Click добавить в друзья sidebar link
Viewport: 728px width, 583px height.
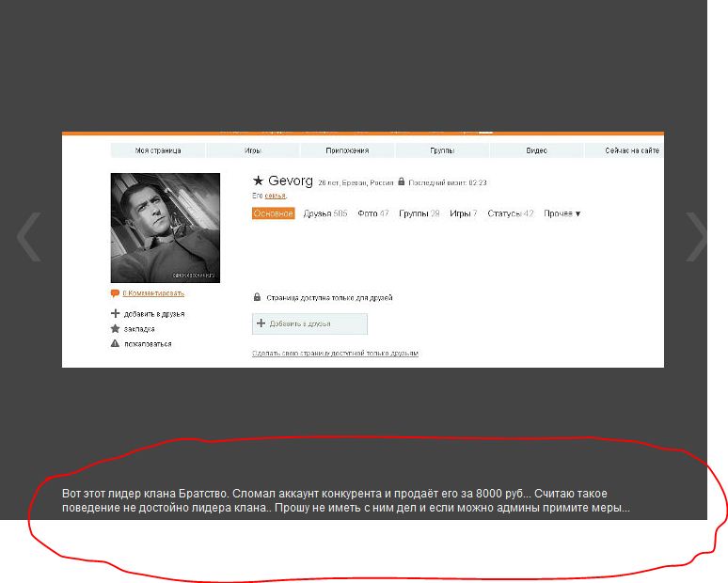[x=154, y=314]
